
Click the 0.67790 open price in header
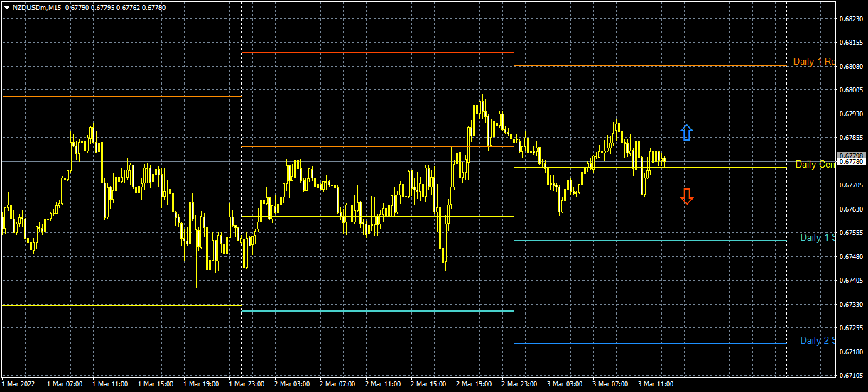[77, 6]
